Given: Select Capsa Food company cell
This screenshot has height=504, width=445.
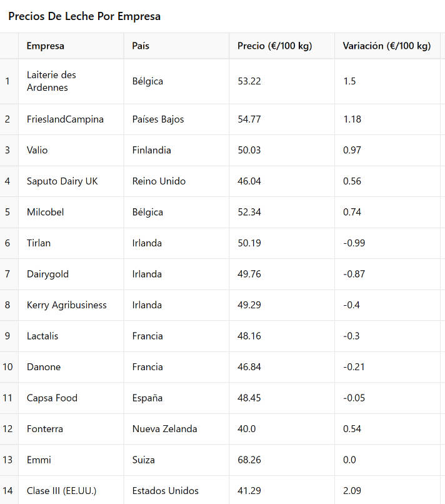Looking at the screenshot, I should pyautogui.click(x=71, y=398).
